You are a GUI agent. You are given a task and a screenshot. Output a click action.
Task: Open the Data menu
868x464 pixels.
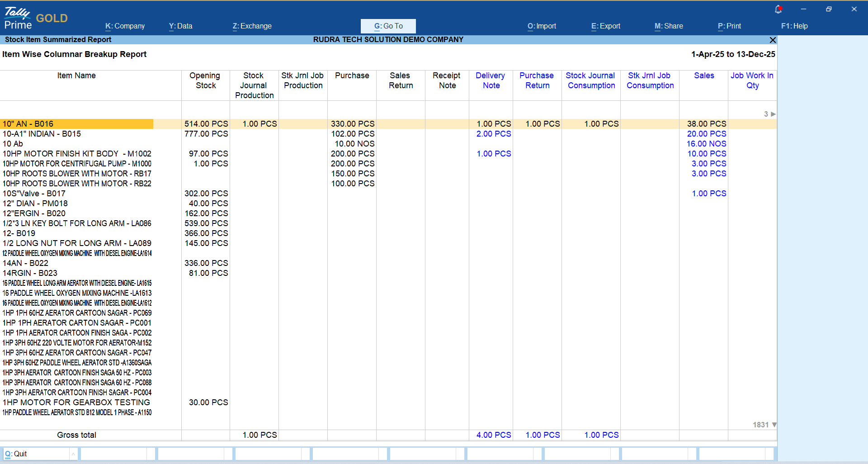tap(180, 26)
